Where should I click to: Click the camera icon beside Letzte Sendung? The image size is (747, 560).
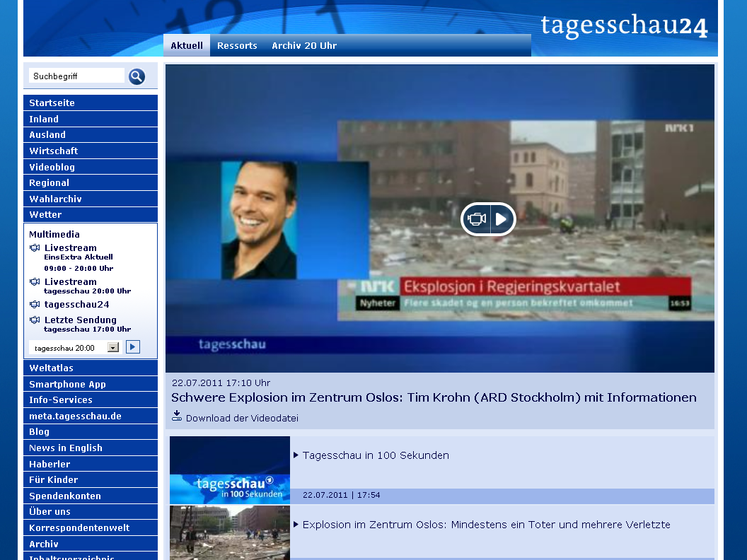tap(35, 320)
